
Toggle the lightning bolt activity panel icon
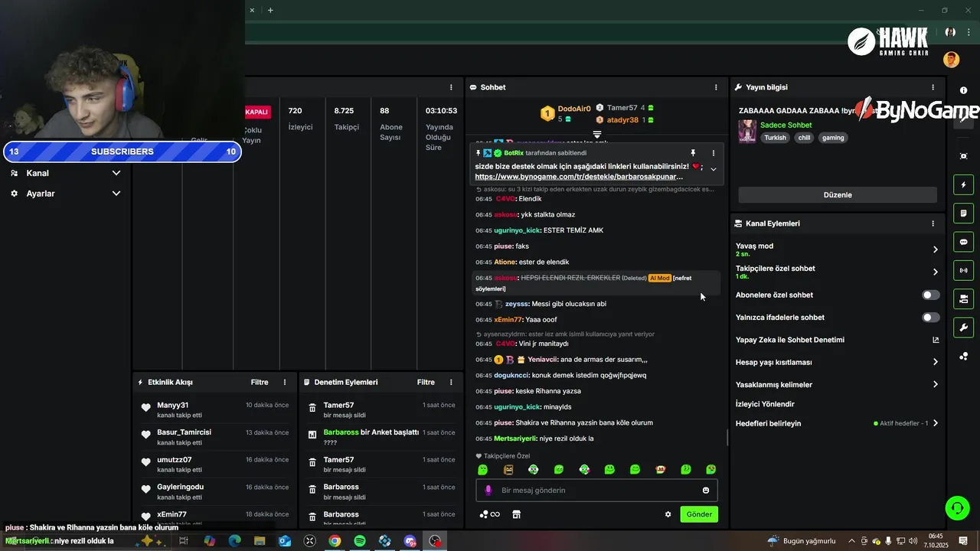point(963,184)
